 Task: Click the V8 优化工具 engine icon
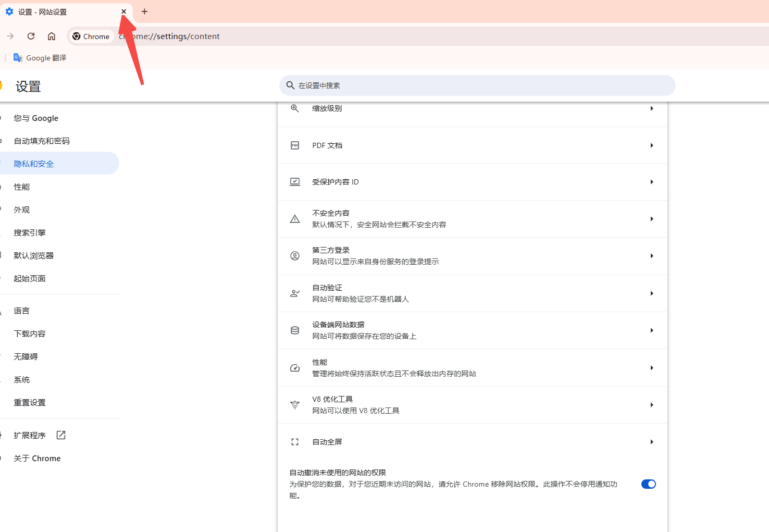tap(295, 405)
